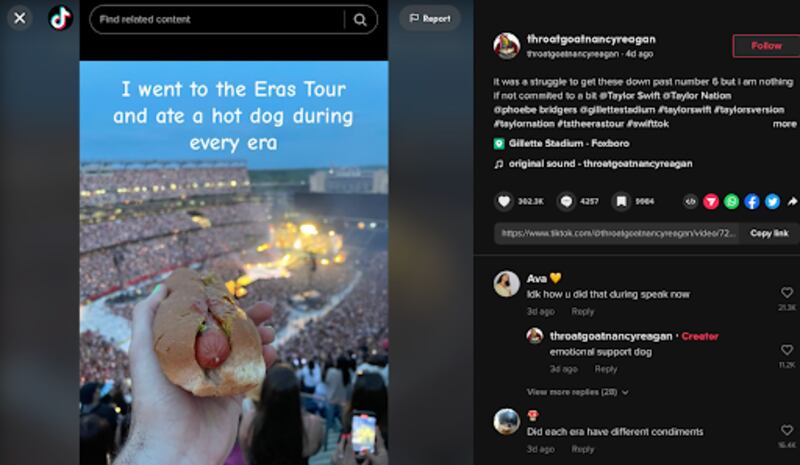The height and width of the screenshot is (465, 800).
Task: Bookmark this video to favorites
Action: point(621,201)
